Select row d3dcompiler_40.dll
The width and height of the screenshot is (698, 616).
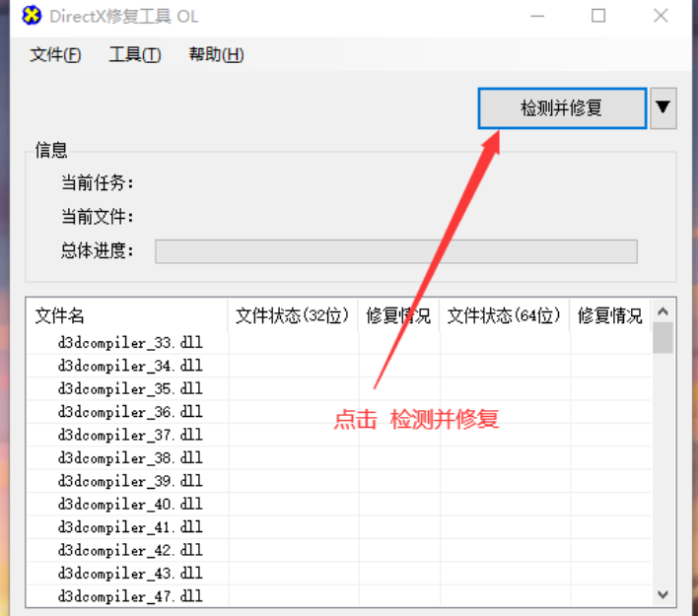click(x=339, y=505)
